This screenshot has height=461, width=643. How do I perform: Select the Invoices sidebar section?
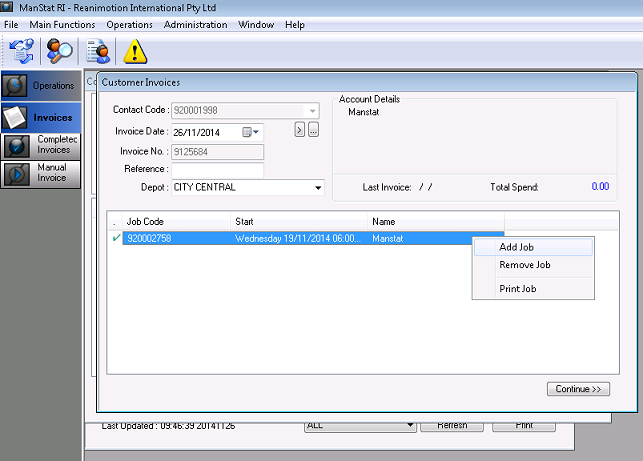[40, 118]
